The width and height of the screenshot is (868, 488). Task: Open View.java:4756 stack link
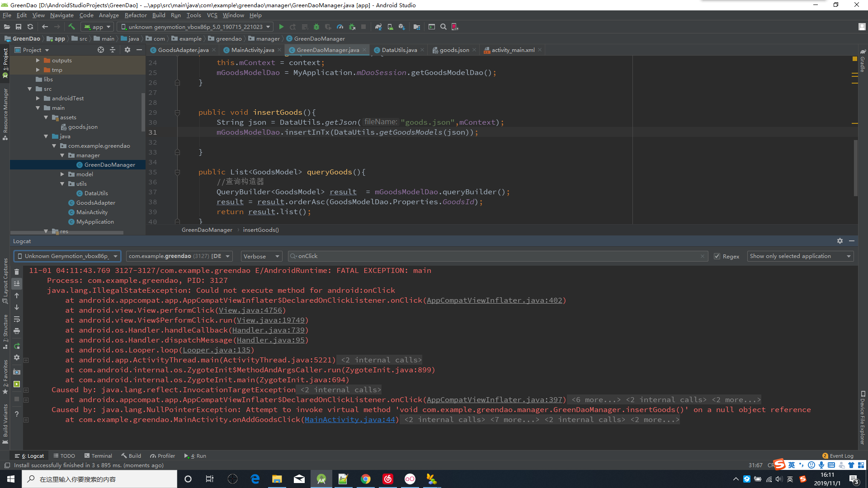click(x=250, y=310)
